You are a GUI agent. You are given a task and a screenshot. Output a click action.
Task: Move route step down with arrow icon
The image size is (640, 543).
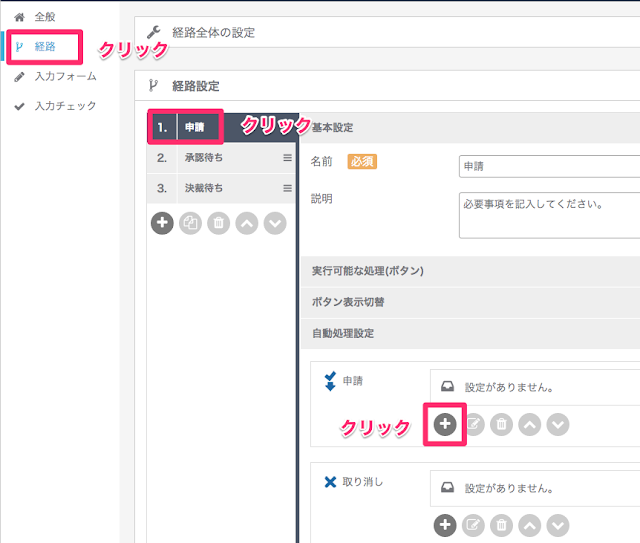(x=275, y=223)
